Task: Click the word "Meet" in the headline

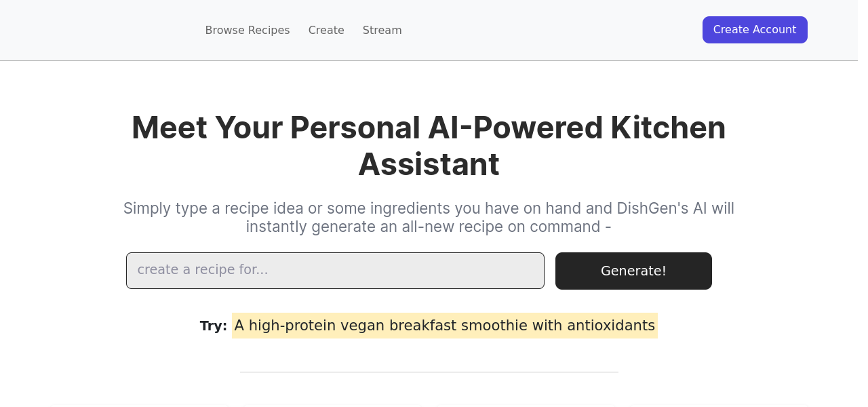Action: pyautogui.click(x=170, y=128)
